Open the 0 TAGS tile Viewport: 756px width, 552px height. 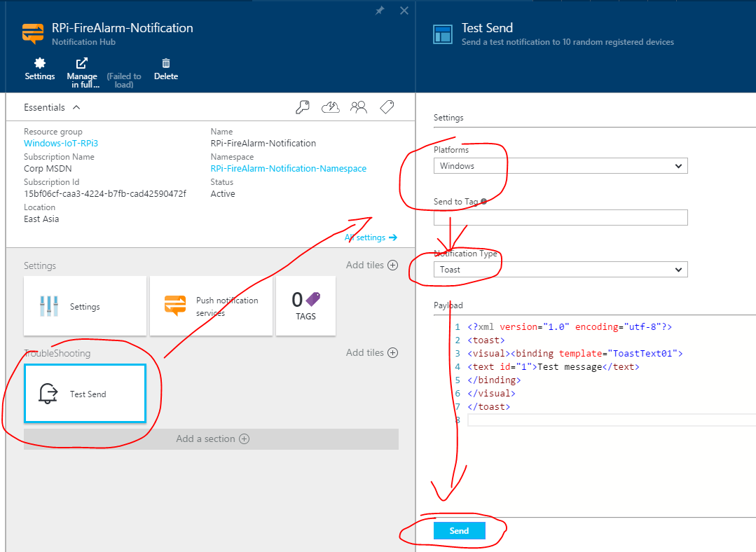[x=305, y=305]
